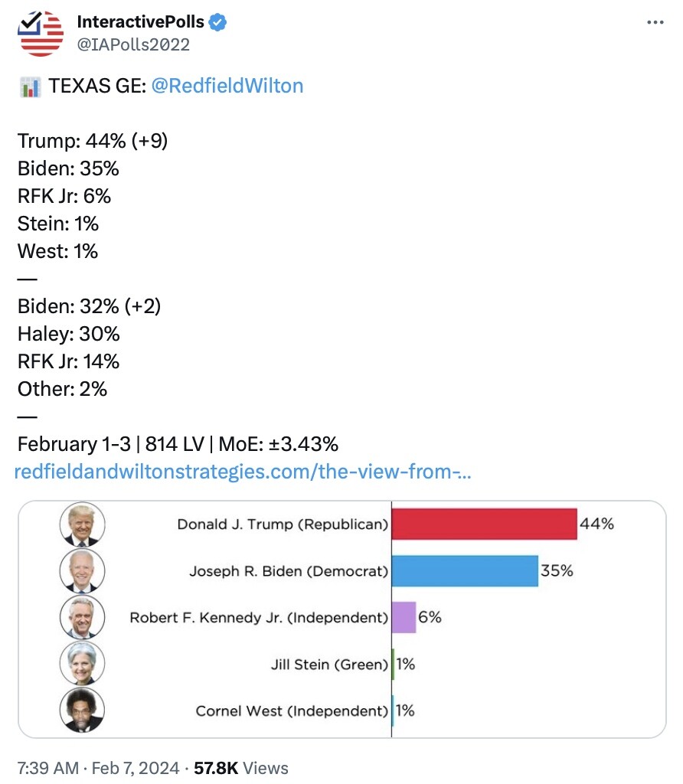Viewport: 683px width, 784px height.
Task: Open the redfieldandwiltonstrategies.com link
Action: point(242,472)
